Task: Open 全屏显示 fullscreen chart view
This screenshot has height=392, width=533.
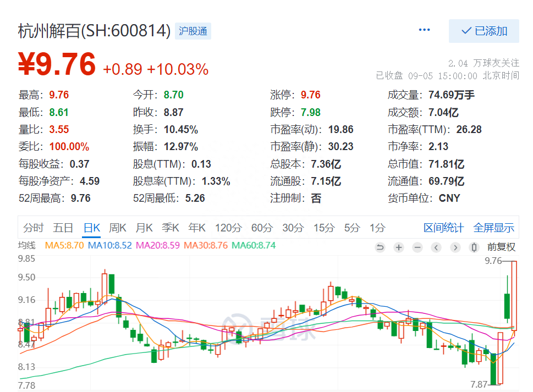Action: [493, 228]
